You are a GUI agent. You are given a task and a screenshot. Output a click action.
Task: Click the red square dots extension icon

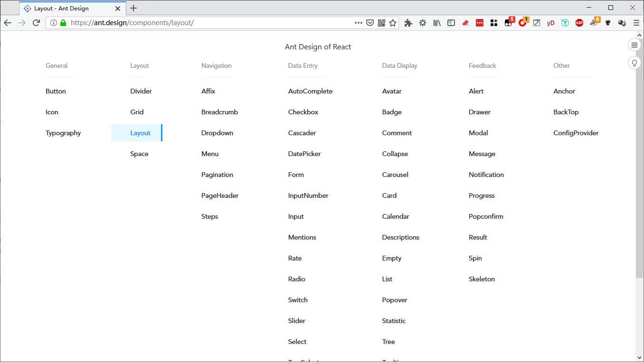(480, 23)
